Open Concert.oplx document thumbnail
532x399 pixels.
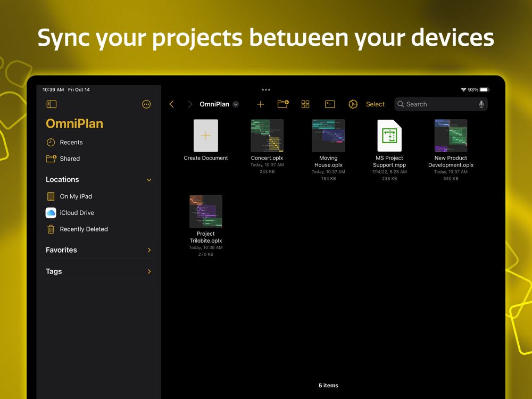[x=267, y=135]
